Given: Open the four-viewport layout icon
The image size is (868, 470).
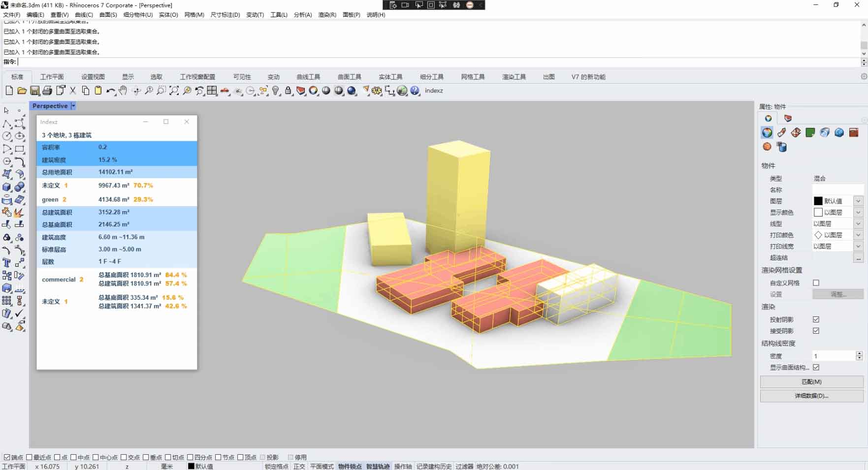Looking at the screenshot, I should pos(212,91).
